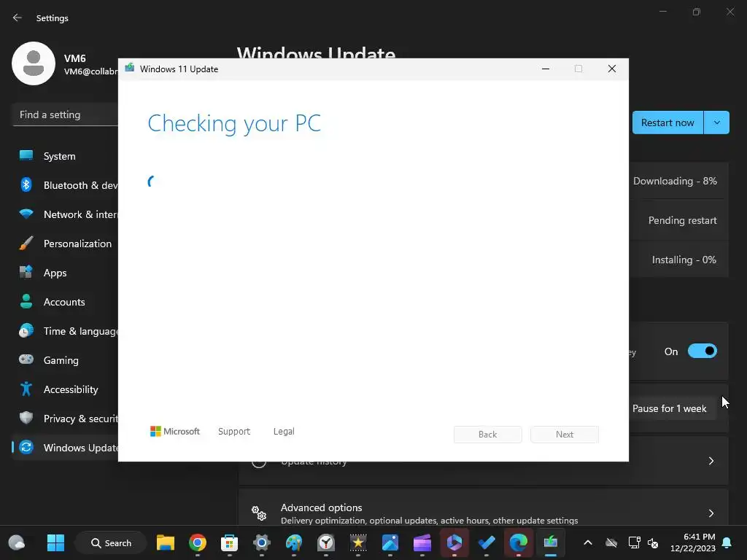Click the Next button in update dialog
Screen dimensions: 747x560
pyautogui.click(x=565, y=435)
